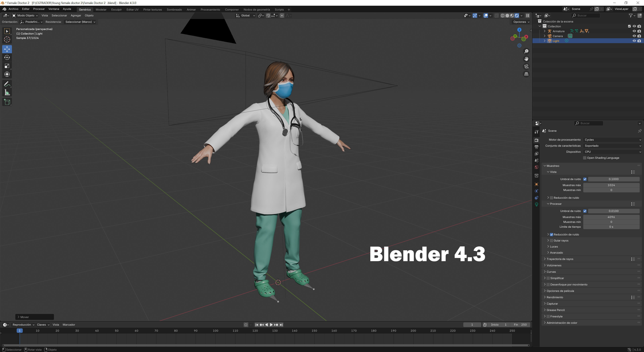
Task: Select the Transform tool
Action: click(7, 74)
